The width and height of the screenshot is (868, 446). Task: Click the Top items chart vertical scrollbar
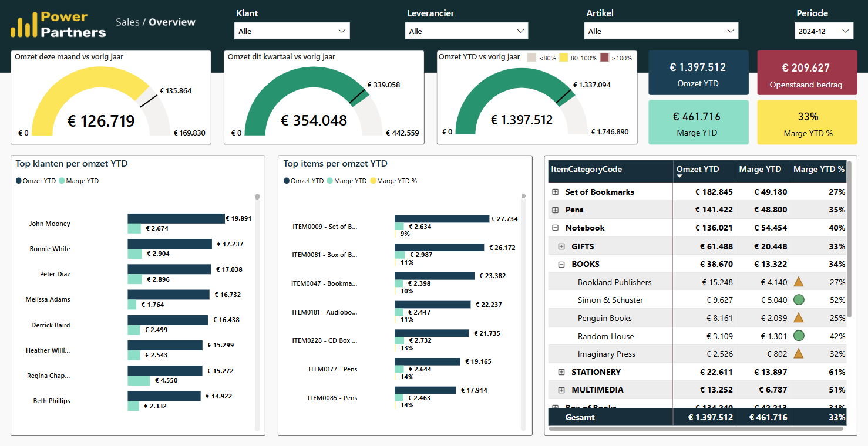coord(524,311)
